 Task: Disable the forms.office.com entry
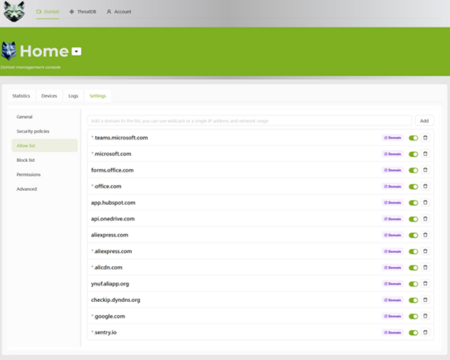click(413, 170)
